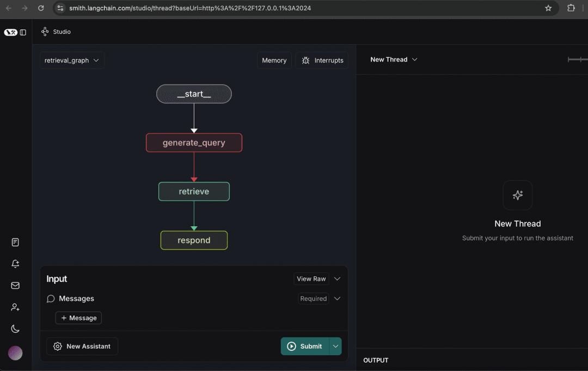Click the add-person icon in the sidebar
Image resolution: width=588 pixels, height=371 pixels.
pyautogui.click(x=15, y=307)
